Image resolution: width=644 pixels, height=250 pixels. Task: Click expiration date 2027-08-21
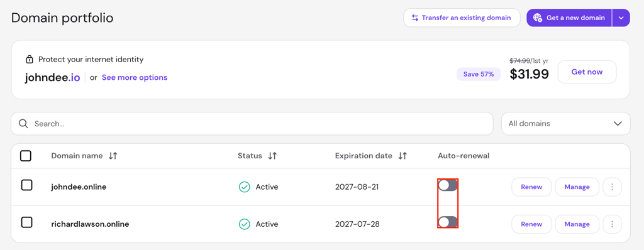(357, 187)
